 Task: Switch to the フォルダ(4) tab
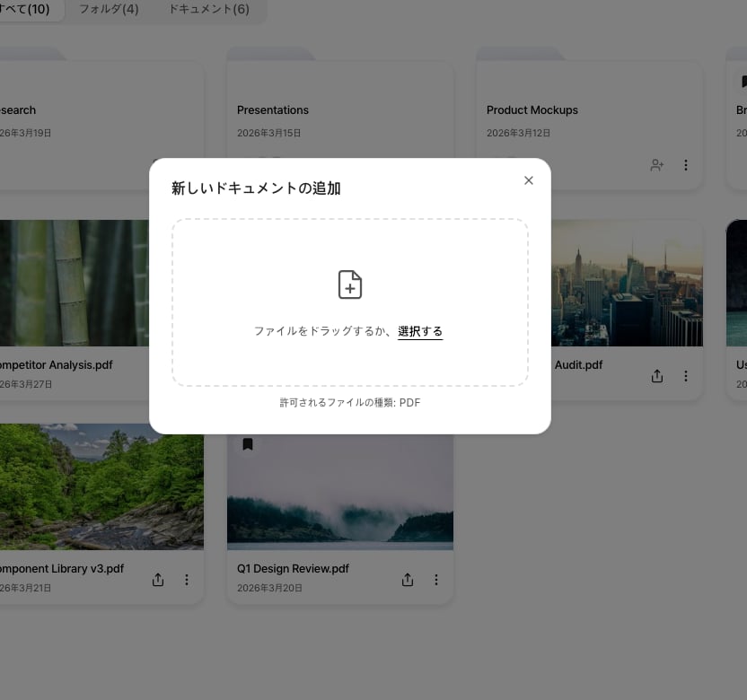(x=109, y=9)
